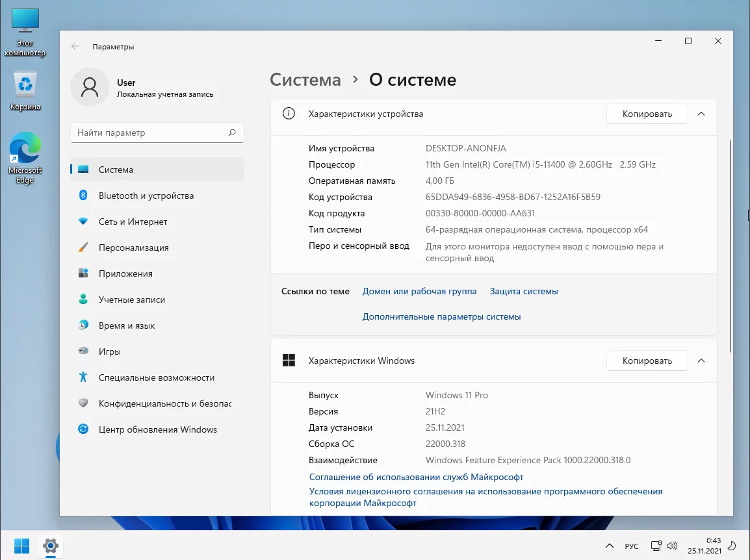The height and width of the screenshot is (560, 750).
Task: Click the OS build value 22000.318
Action: pos(445,444)
